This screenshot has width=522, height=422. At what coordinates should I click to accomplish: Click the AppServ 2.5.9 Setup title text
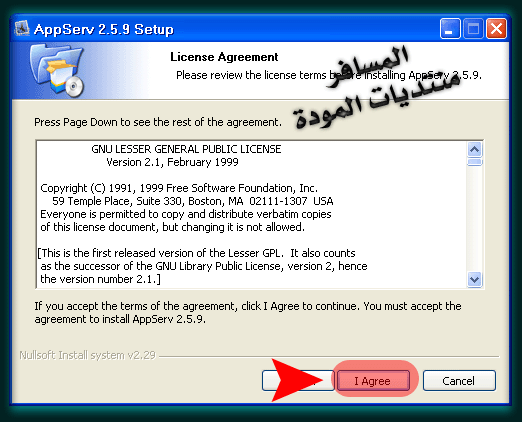[104, 29]
